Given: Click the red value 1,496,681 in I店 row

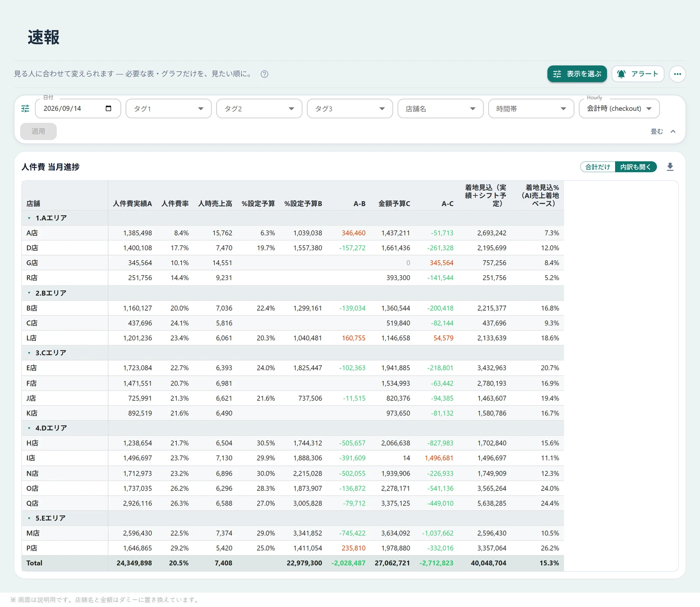Looking at the screenshot, I should coord(439,458).
